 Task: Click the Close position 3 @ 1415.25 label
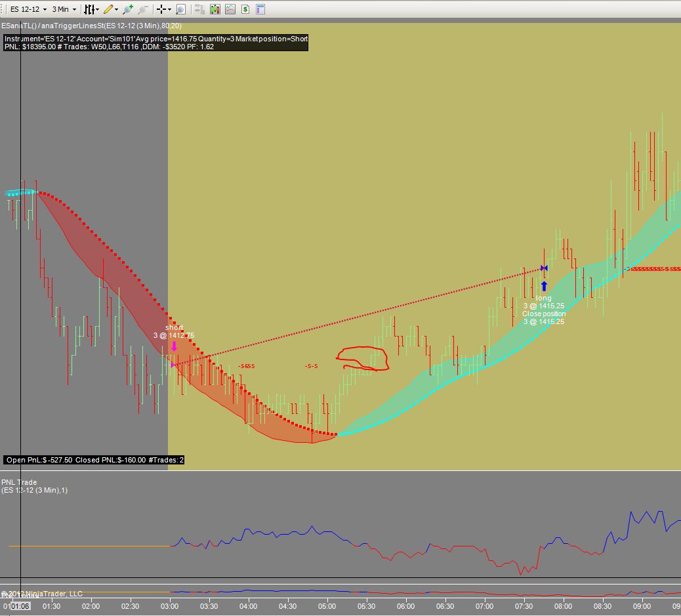pos(544,318)
